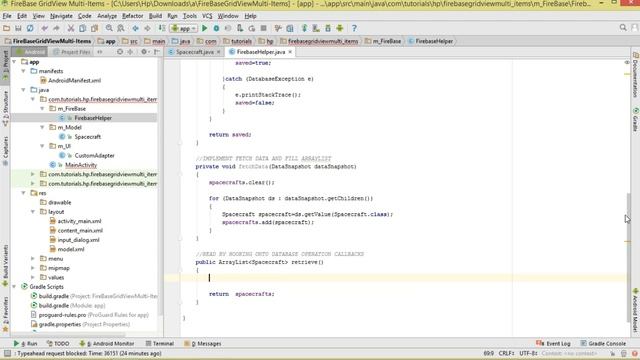Open the TODO tool window
Viewport: 640px width, 360px height.
click(58, 344)
